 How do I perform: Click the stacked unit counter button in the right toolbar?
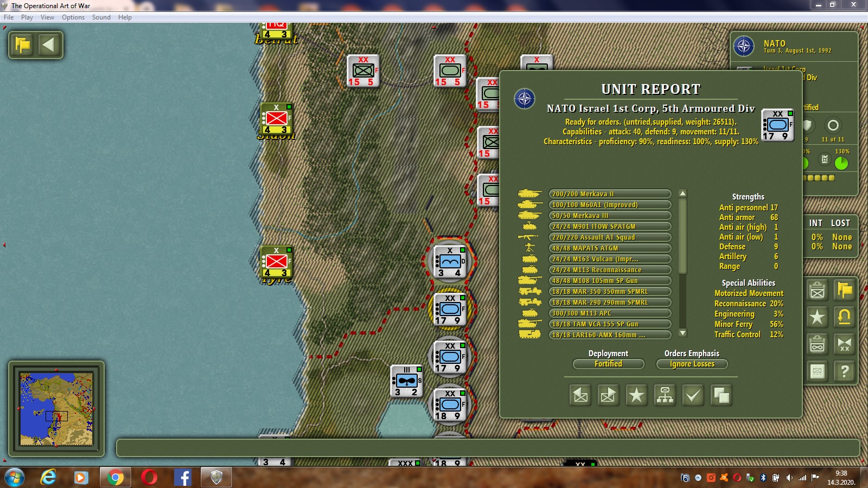click(817, 344)
